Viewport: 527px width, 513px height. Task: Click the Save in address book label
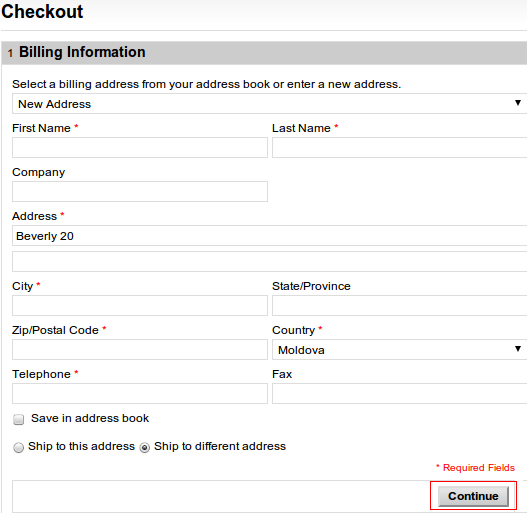tap(90, 418)
